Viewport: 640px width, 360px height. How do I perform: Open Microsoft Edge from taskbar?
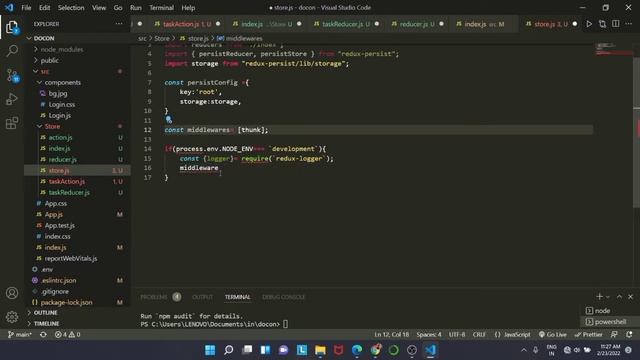point(357,350)
